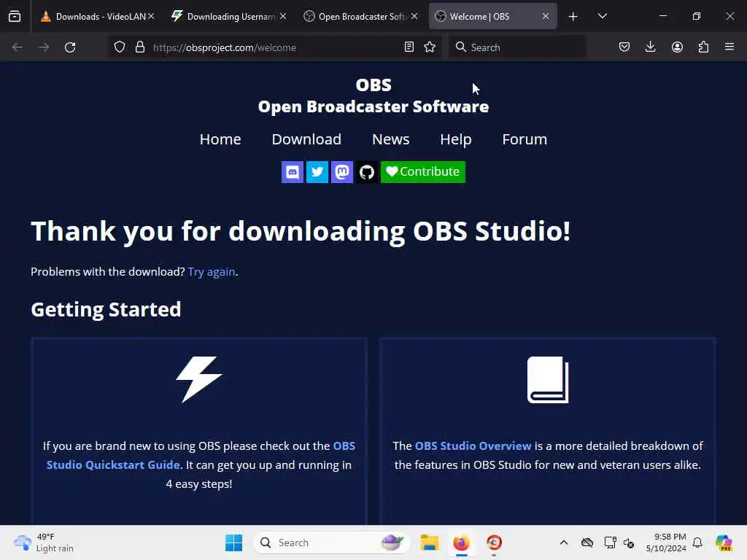The width and height of the screenshot is (747, 560).
Task: Click the Firefox taskbar icon
Action: pos(461,542)
